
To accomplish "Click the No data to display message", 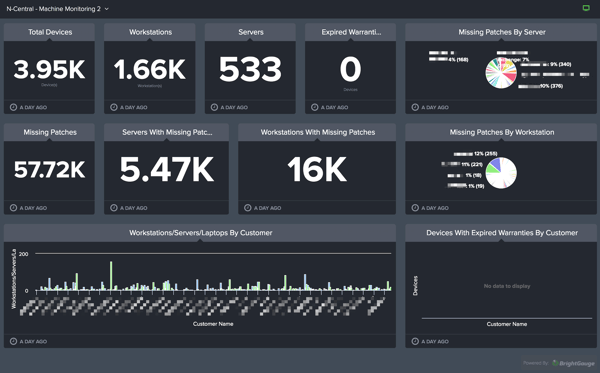I will tap(507, 286).
